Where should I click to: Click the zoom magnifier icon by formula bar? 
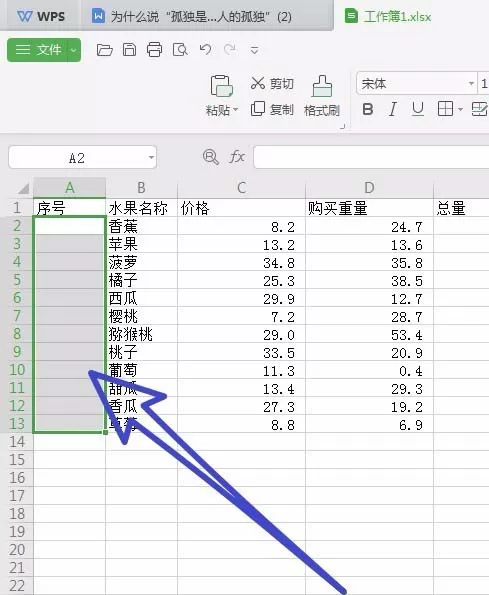click(x=211, y=157)
